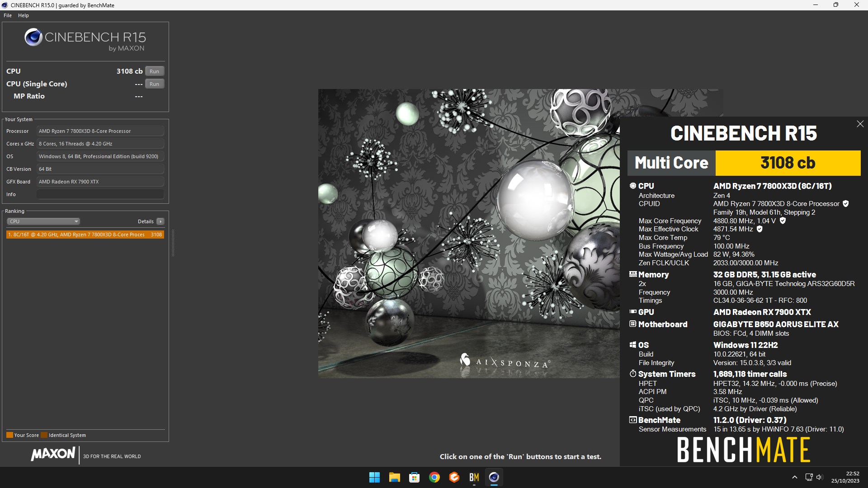Click the OS field showing Windows 8 64 Bit
868x488 pixels.
pyautogui.click(x=100, y=156)
